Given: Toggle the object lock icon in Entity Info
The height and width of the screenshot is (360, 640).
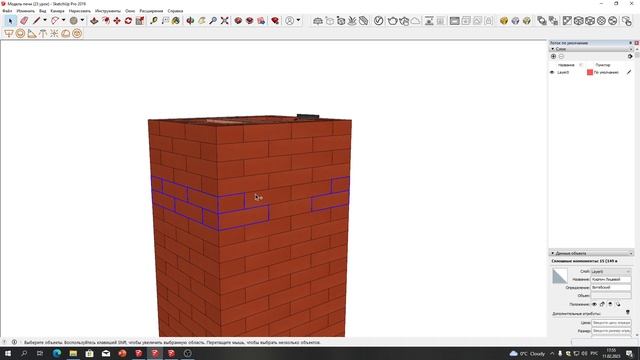Looking at the screenshot, I should [602, 304].
